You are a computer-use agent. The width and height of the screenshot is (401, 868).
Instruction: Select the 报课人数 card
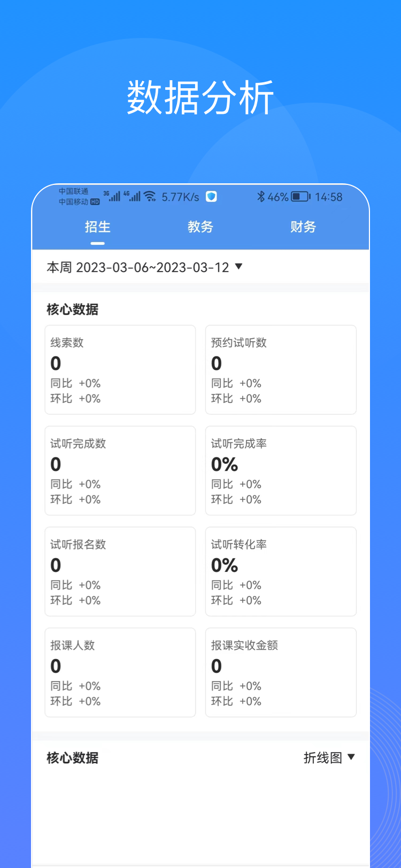click(120, 672)
